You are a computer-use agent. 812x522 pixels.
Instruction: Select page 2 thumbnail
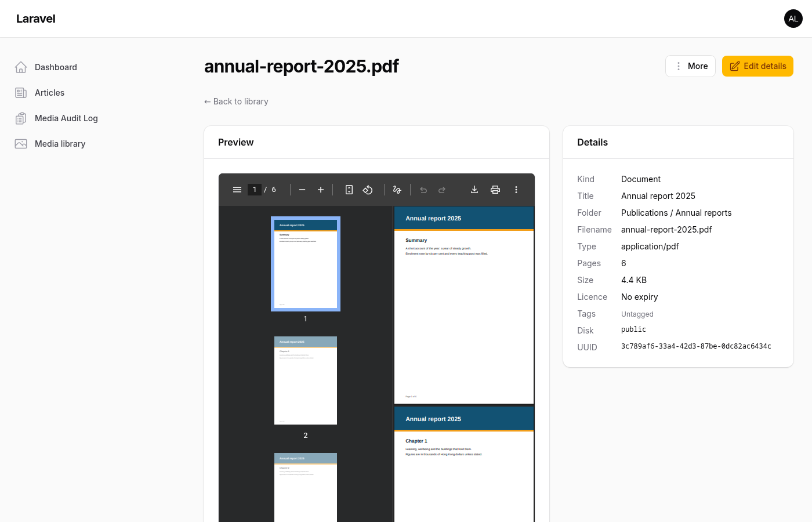click(x=306, y=380)
